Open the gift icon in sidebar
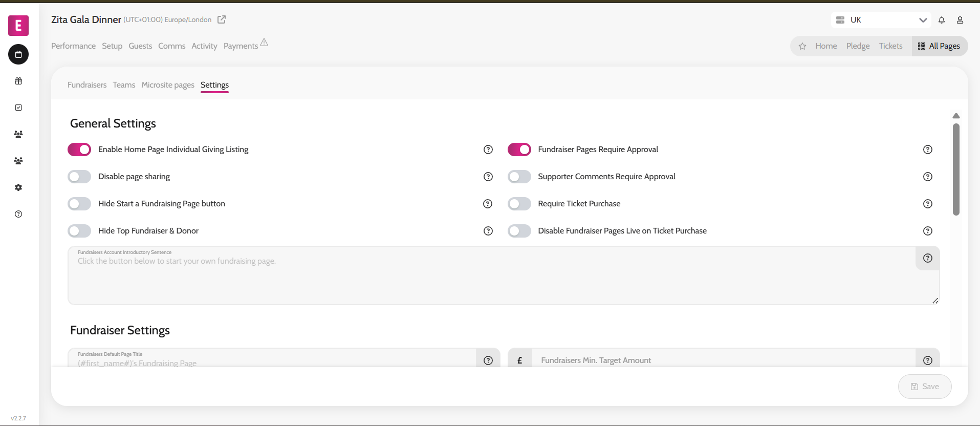Viewport: 980px width, 426px height. pyautogui.click(x=18, y=81)
